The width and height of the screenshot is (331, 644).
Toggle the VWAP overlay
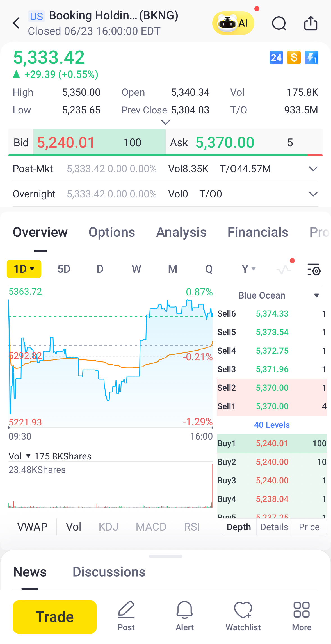coord(32,527)
